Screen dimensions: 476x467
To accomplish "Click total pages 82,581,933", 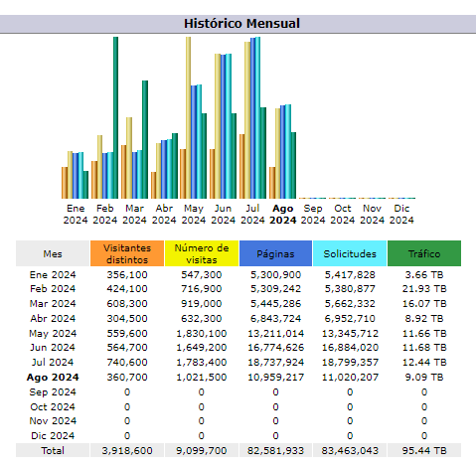I will [x=275, y=451].
